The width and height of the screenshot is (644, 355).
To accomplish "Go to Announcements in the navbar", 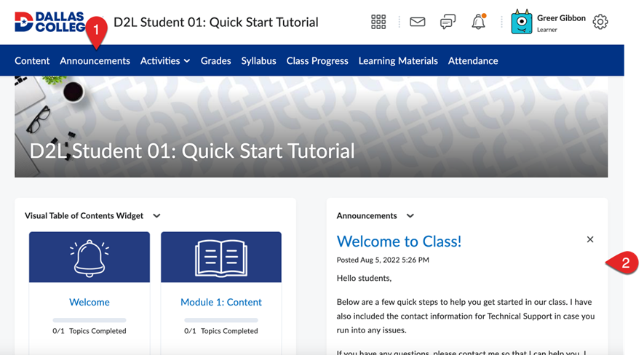I will [95, 60].
